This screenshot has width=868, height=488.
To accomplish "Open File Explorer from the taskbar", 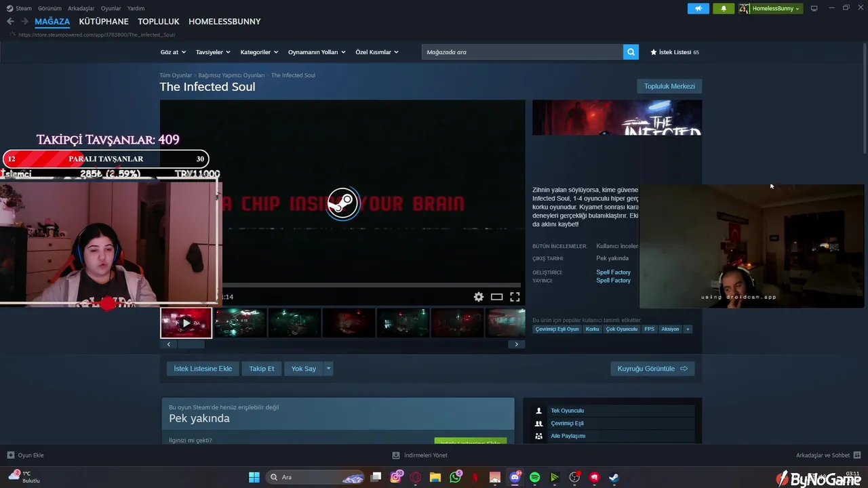I will 435,477.
